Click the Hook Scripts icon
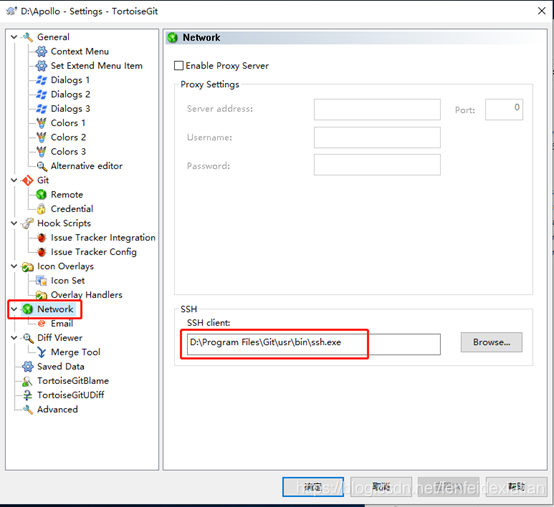 pyautogui.click(x=28, y=223)
